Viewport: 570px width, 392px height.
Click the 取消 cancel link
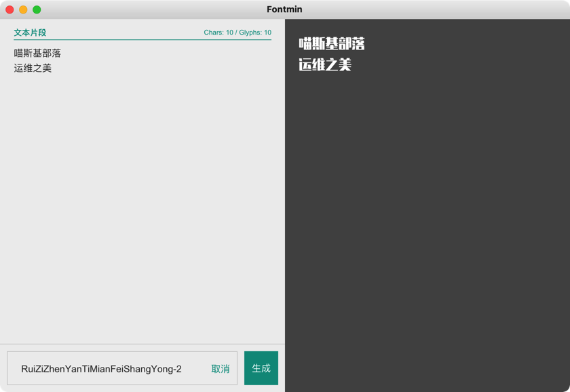pos(221,369)
